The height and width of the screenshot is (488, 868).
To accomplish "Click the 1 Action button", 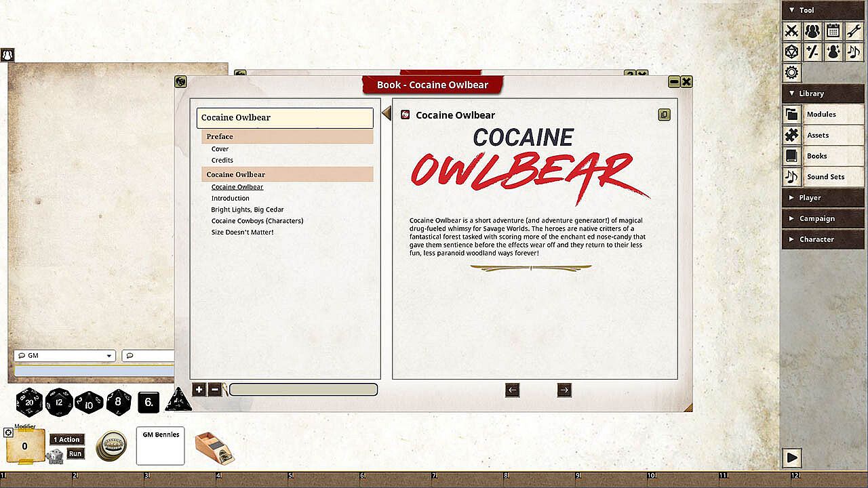I will point(66,440).
